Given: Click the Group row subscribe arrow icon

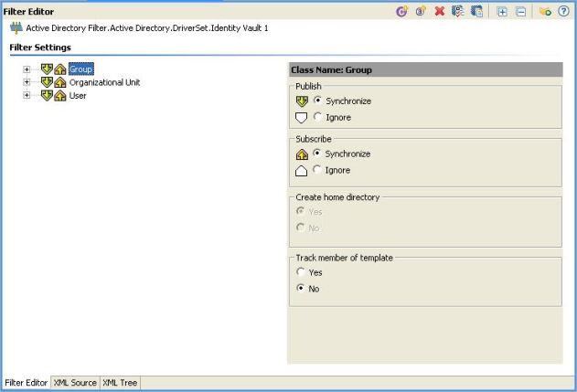Looking at the screenshot, I should (x=60, y=69).
